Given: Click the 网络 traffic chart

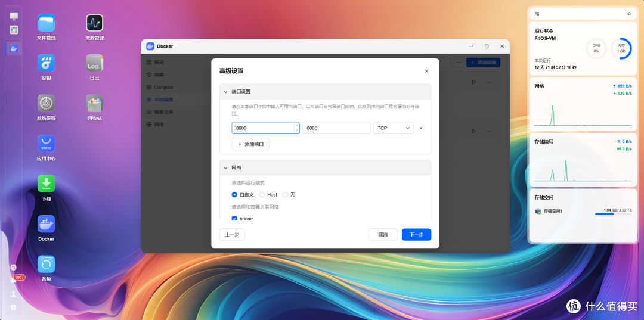Looking at the screenshot, I should tap(583, 115).
